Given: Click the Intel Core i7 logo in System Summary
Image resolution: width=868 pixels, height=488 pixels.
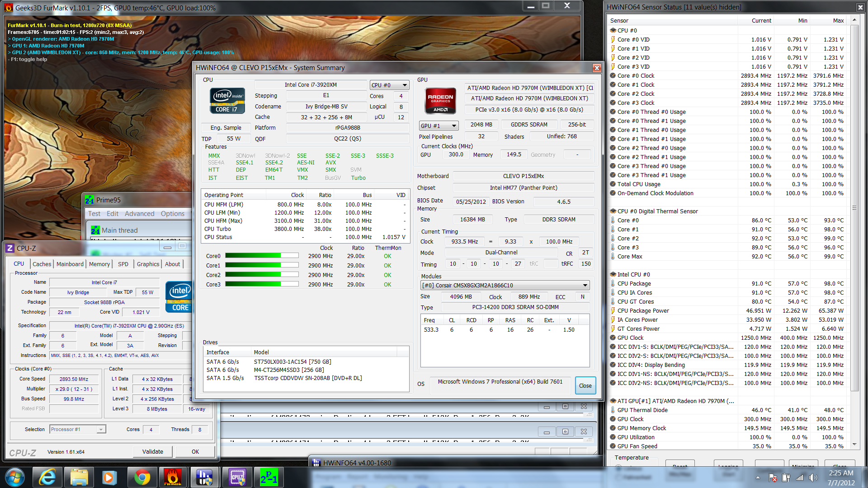Looking at the screenshot, I should click(x=227, y=101).
